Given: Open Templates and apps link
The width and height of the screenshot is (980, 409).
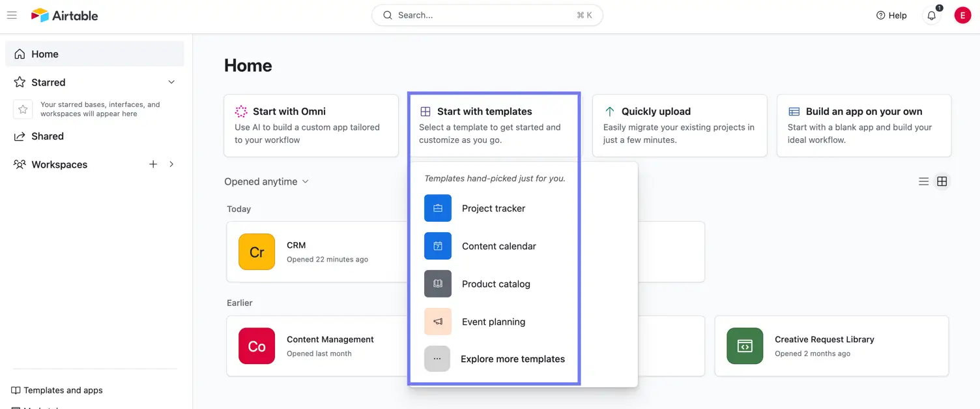Looking at the screenshot, I should (x=57, y=390).
